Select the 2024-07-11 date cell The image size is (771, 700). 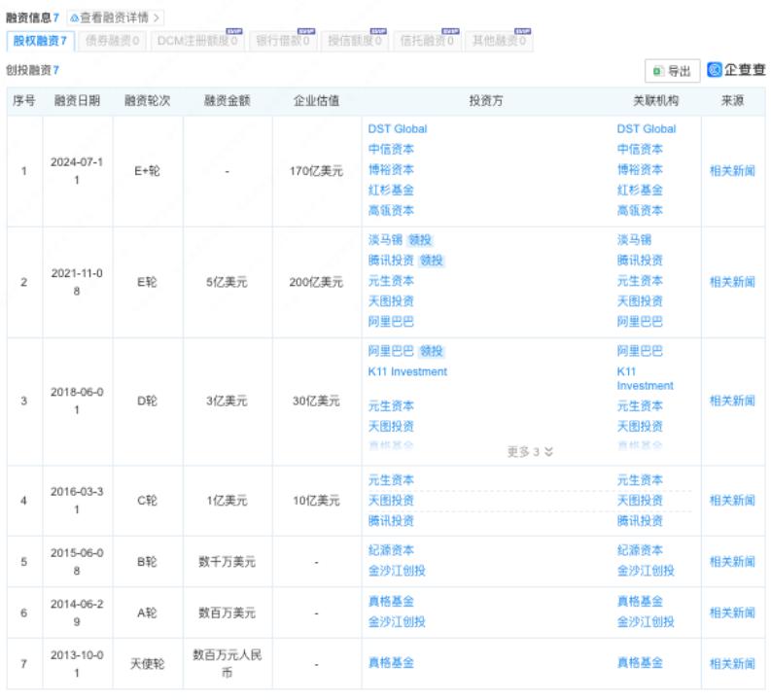[77, 171]
